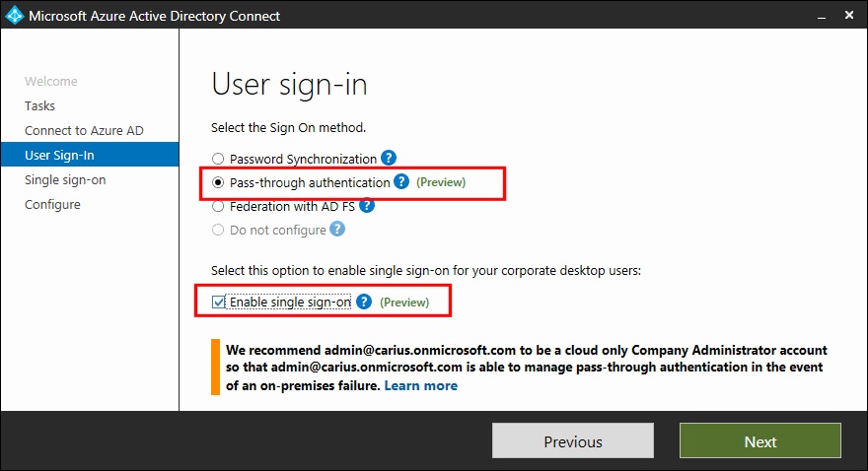Open the Configure step in sidebar
This screenshot has width=868, height=471.
pyautogui.click(x=52, y=205)
